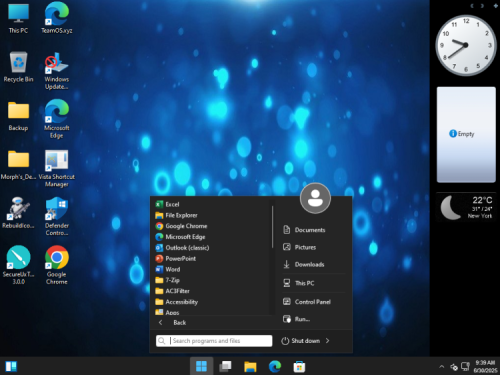Click the Search programs and files box
The height and width of the screenshot is (375, 500).
tap(214, 341)
